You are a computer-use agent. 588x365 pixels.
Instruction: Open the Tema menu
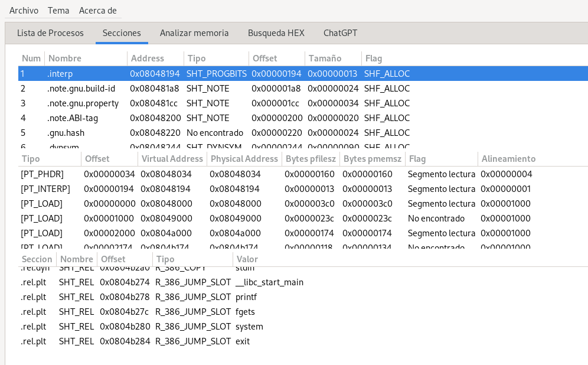[x=58, y=11]
